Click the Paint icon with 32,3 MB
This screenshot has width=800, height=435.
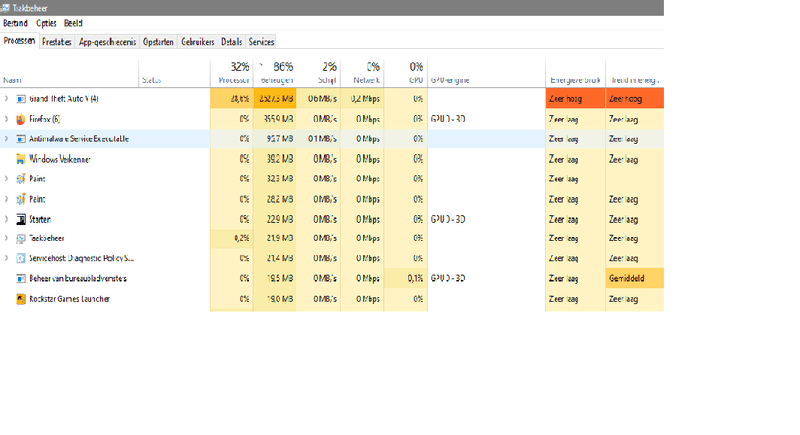[20, 179]
